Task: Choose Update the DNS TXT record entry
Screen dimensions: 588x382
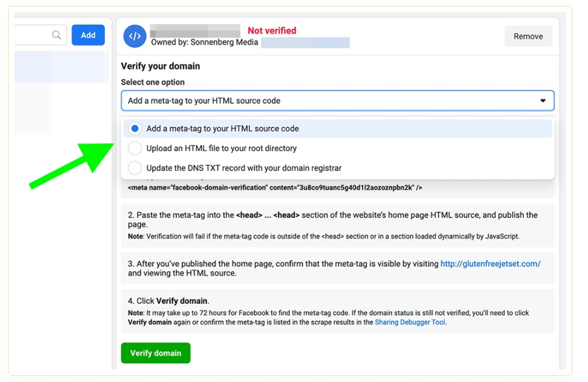Action: [337, 168]
